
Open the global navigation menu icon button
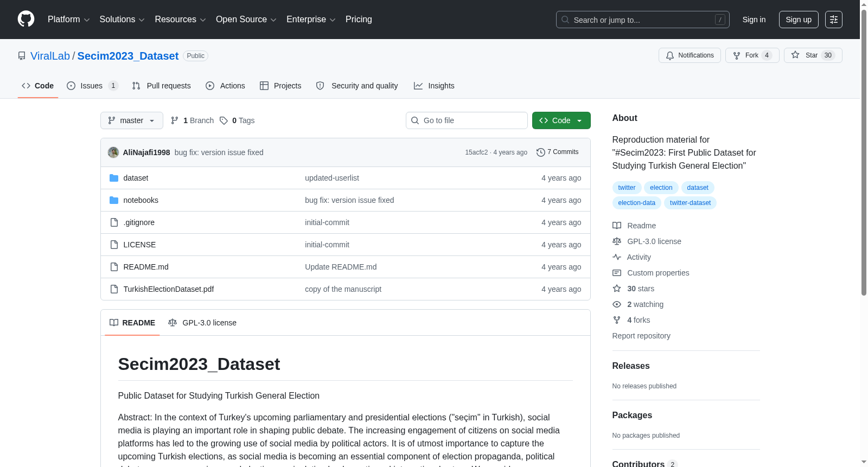coord(834,20)
